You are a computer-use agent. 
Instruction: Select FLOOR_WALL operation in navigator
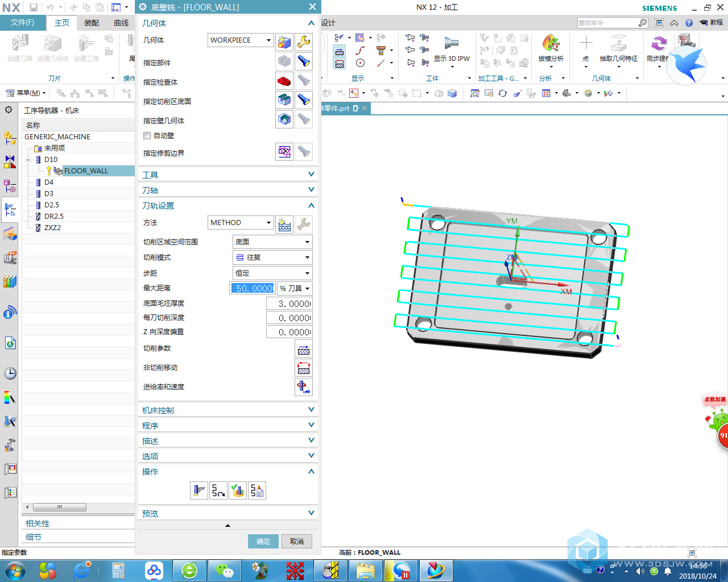[x=86, y=171]
